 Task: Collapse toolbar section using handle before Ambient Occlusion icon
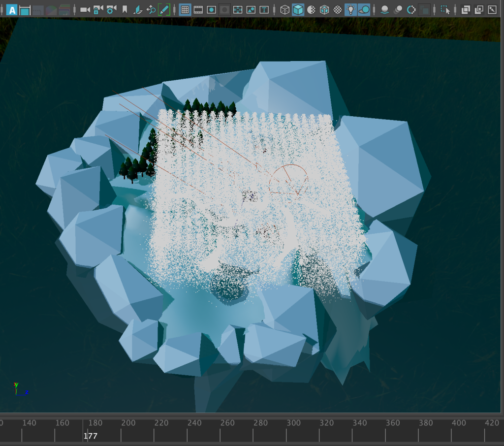374,10
